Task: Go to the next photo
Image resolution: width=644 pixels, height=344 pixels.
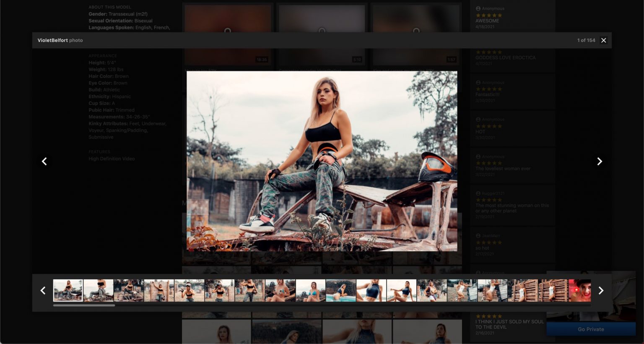Action: (600, 162)
